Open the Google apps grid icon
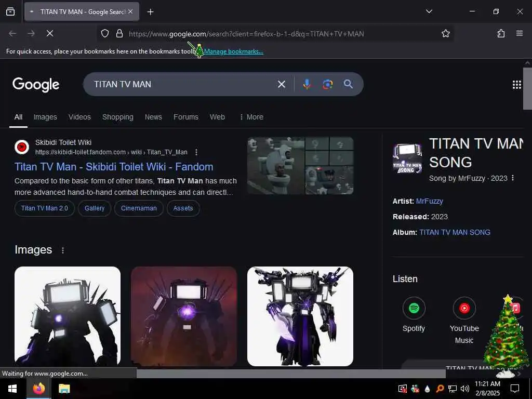This screenshot has height=399, width=532. (516, 85)
